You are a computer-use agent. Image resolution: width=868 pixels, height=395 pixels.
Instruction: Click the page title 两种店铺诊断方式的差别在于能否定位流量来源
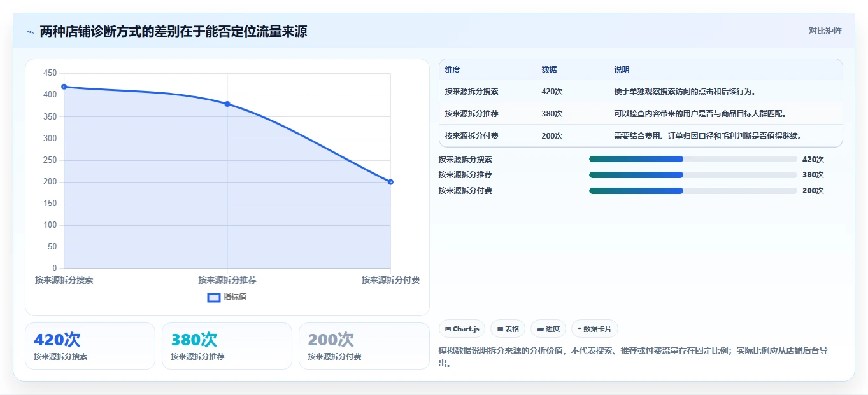pyautogui.click(x=173, y=31)
